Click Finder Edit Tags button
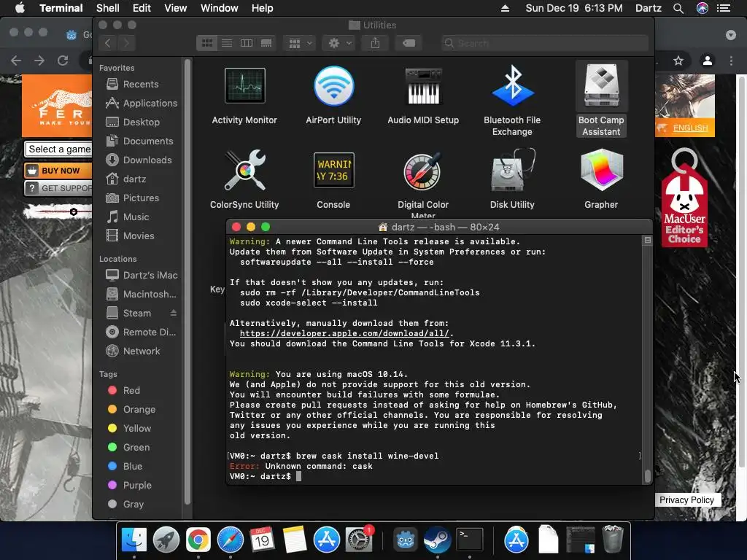 (x=409, y=43)
